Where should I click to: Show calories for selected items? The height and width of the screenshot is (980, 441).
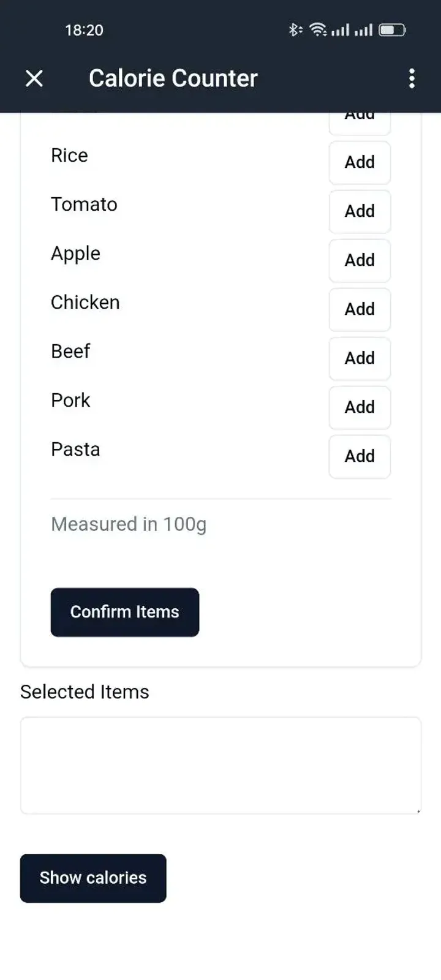[x=93, y=878]
